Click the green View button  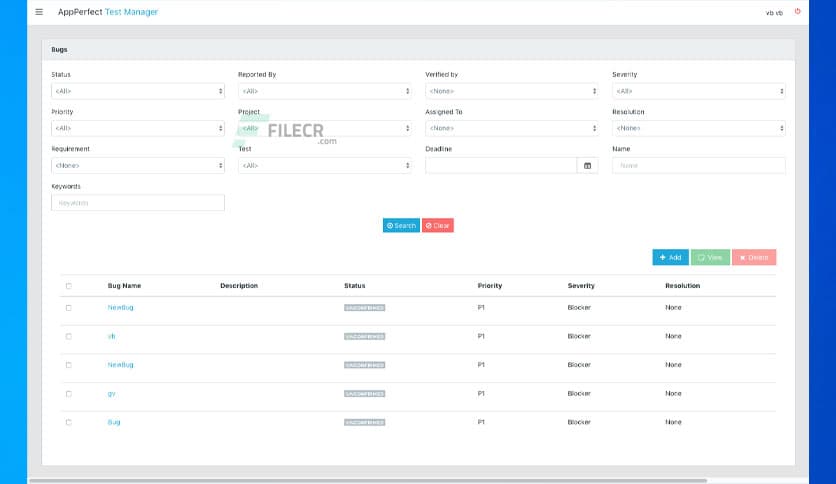710,257
